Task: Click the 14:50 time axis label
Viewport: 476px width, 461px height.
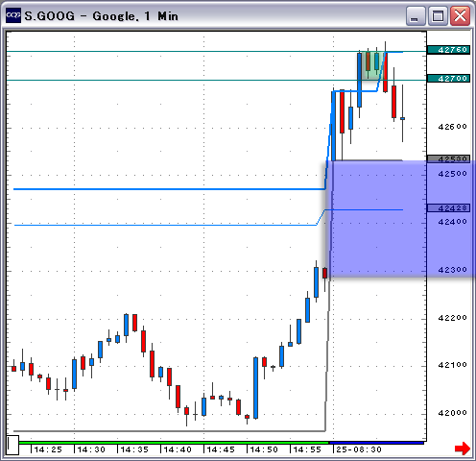Action: click(x=264, y=449)
